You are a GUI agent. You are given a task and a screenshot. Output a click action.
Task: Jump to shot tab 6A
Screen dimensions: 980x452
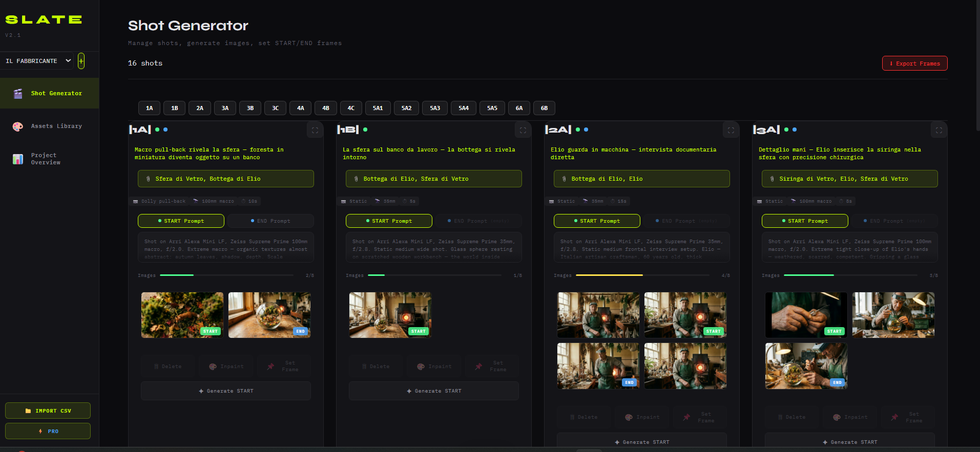(519, 108)
